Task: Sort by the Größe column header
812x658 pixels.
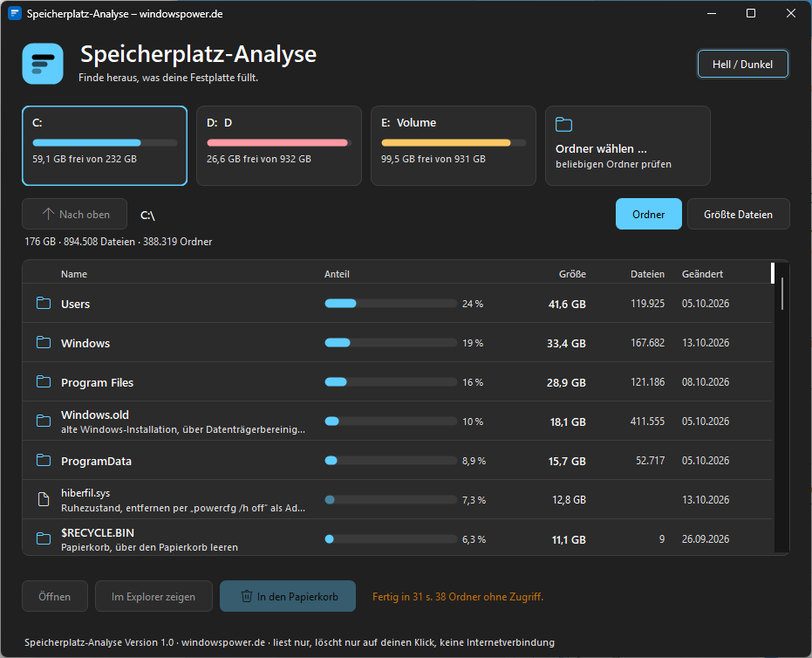Action: click(x=572, y=274)
